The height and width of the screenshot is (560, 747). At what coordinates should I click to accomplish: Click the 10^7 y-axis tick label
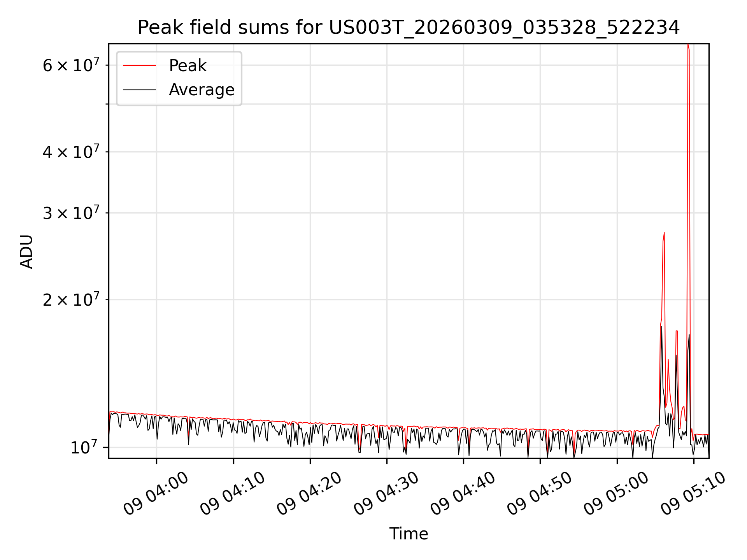(x=85, y=447)
